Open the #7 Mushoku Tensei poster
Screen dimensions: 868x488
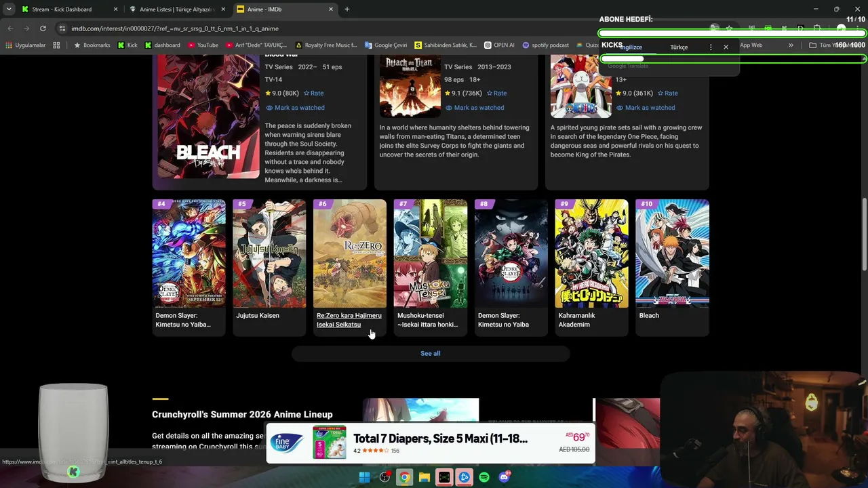coord(431,253)
